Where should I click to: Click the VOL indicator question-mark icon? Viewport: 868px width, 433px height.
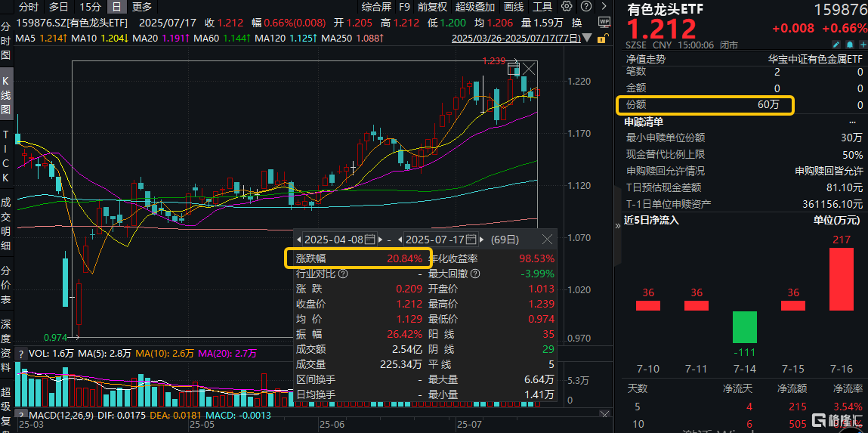21,353
